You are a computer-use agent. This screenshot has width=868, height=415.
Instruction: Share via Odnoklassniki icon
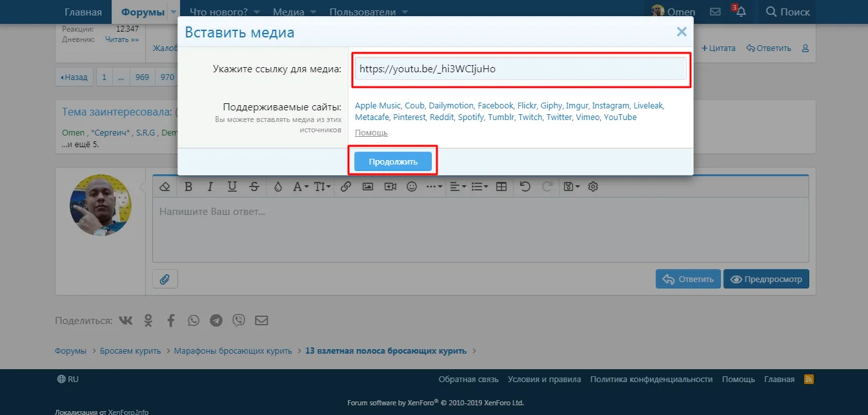pos(148,320)
